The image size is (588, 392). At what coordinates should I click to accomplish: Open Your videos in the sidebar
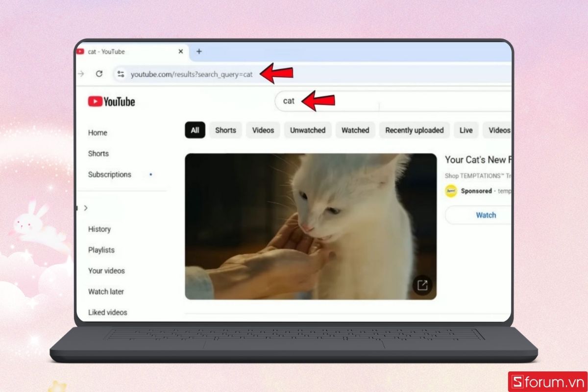tap(106, 270)
